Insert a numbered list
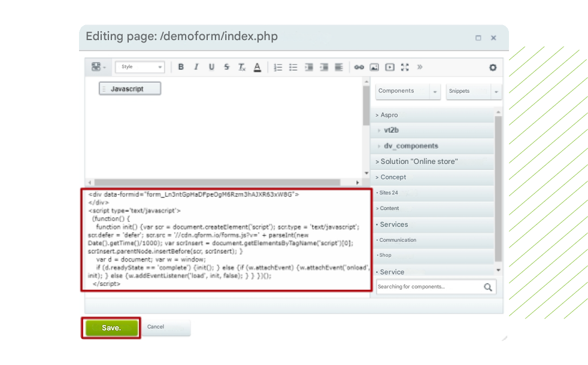The width and height of the screenshot is (588, 365). [x=278, y=67]
